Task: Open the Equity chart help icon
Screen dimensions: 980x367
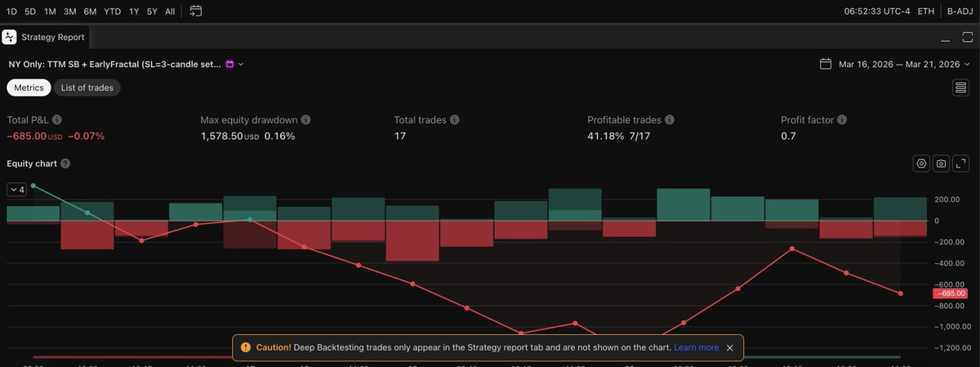Action: coord(65,163)
